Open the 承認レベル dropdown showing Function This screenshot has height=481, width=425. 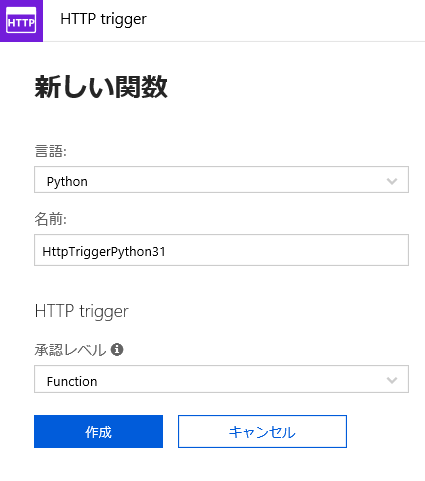pos(221,379)
